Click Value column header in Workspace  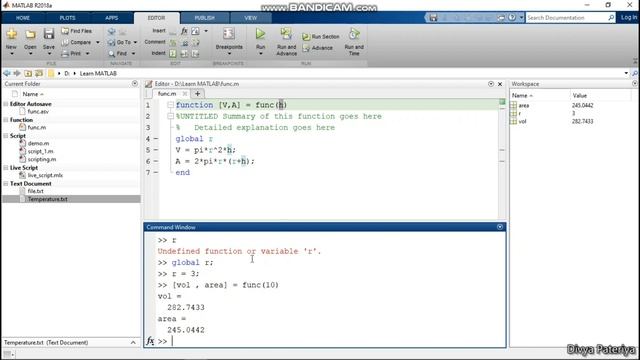[x=580, y=96]
